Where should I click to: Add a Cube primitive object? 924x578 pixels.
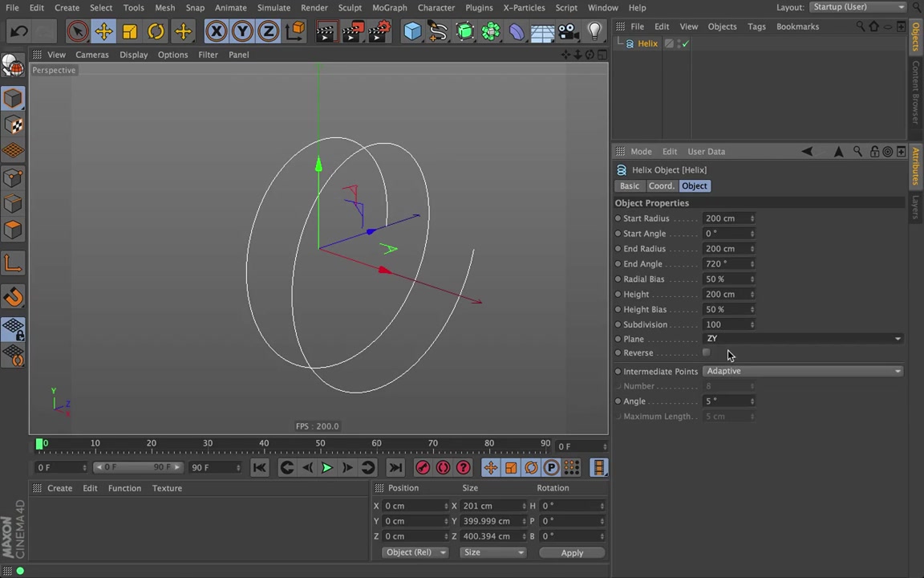pos(412,31)
